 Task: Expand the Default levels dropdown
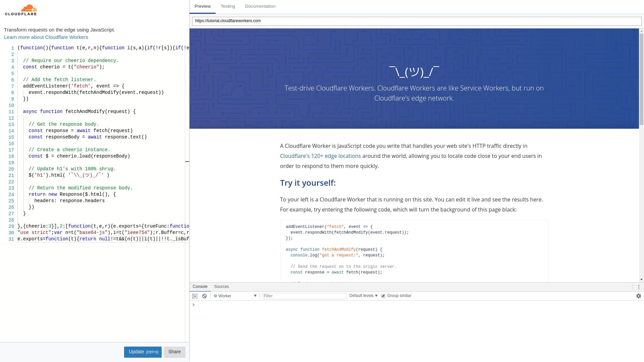[364, 296]
